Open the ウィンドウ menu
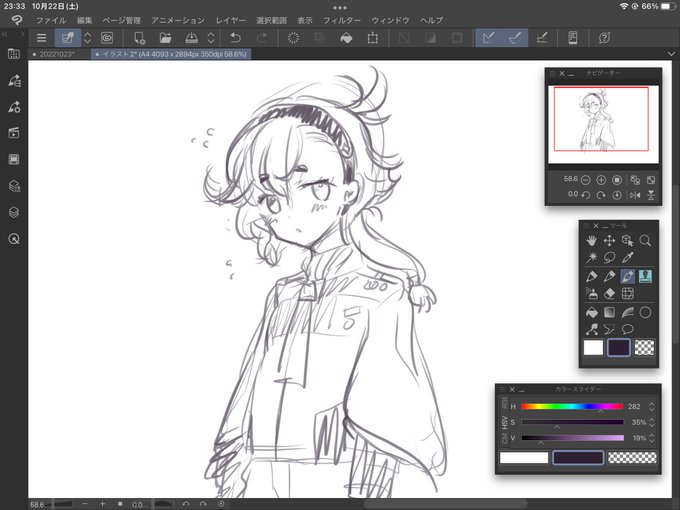 click(390, 20)
